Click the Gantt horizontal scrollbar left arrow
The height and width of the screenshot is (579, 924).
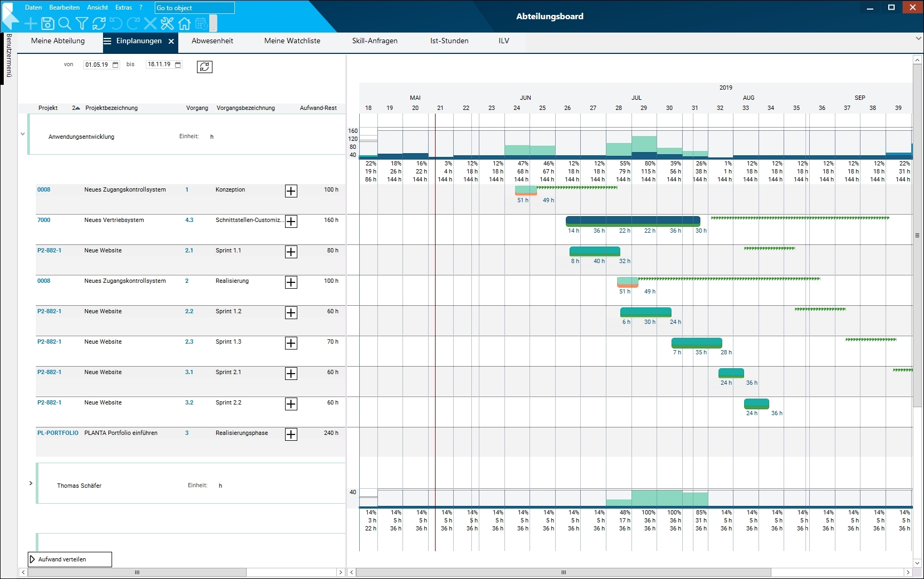(351, 573)
